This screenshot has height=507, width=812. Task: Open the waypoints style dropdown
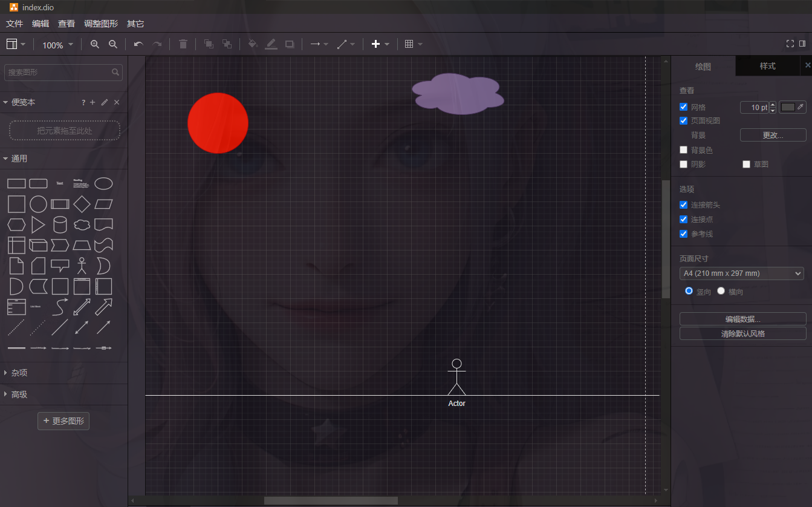pos(346,44)
